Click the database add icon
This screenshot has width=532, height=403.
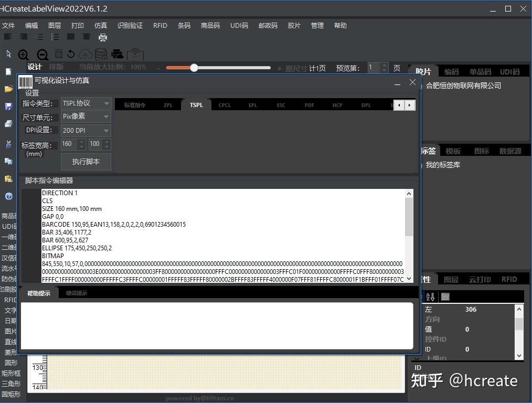101,54
